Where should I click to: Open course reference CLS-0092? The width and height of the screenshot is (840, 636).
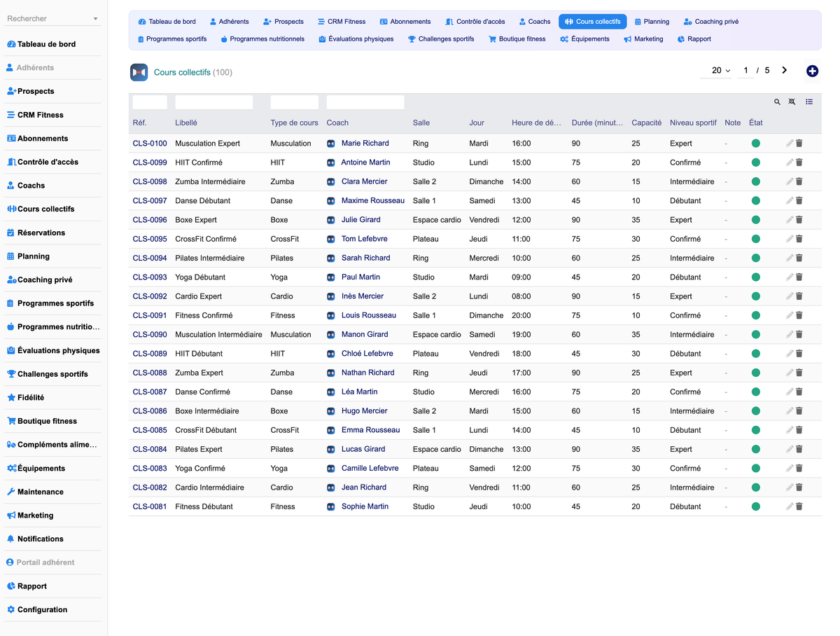[150, 296]
